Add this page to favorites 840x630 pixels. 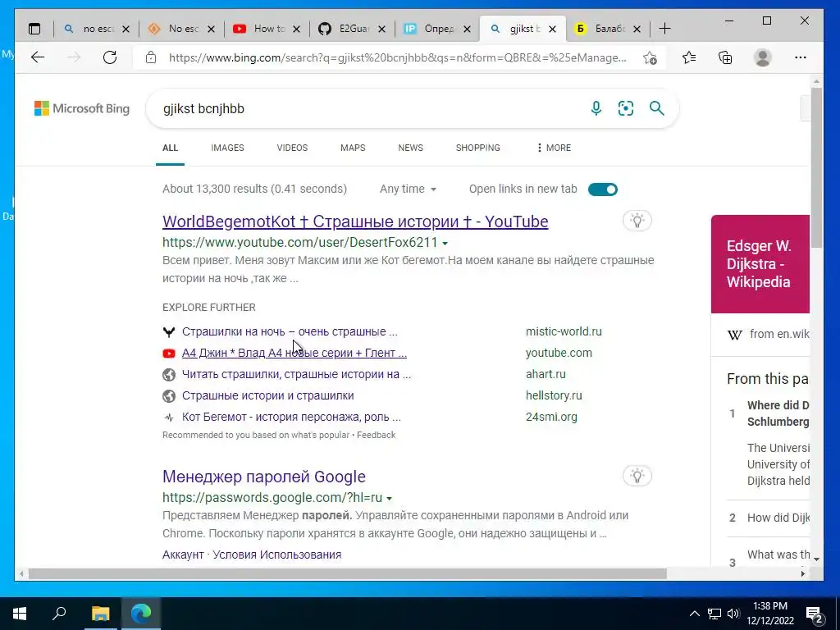pos(650,57)
